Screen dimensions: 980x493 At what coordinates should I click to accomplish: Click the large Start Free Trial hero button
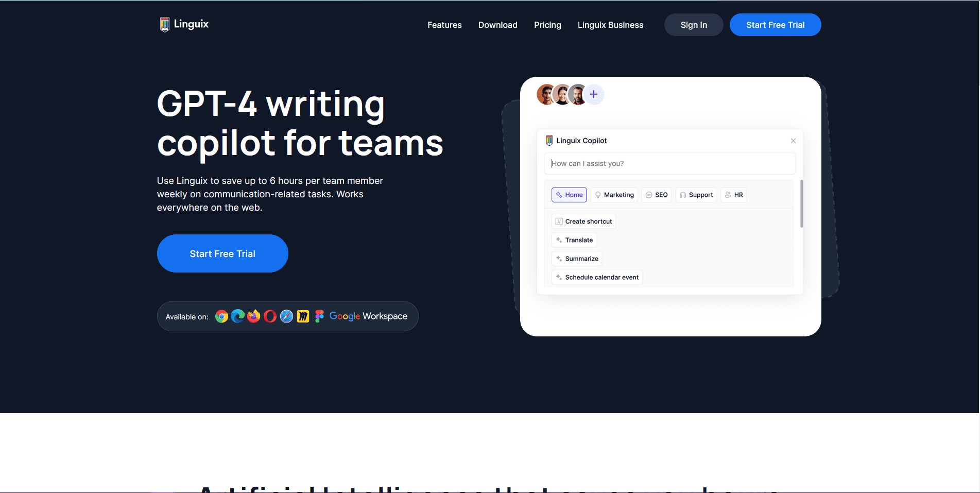(x=222, y=253)
